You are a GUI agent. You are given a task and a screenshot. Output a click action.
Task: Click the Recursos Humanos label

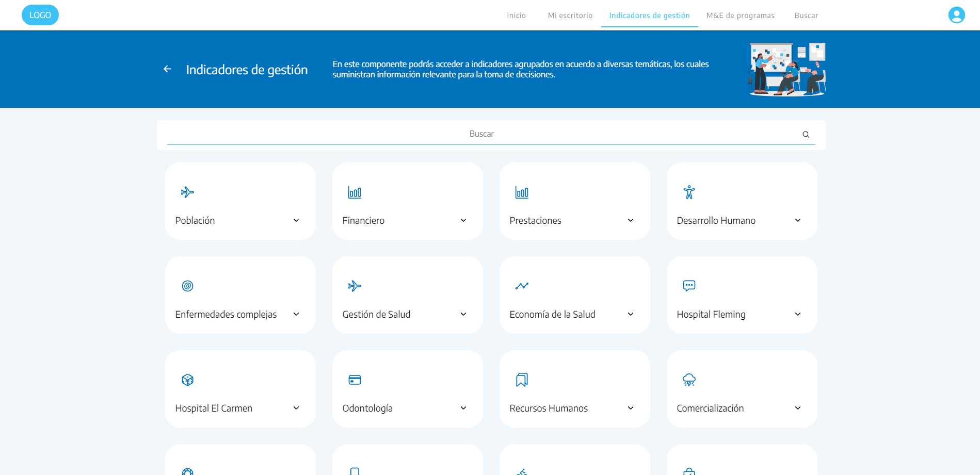549,408
